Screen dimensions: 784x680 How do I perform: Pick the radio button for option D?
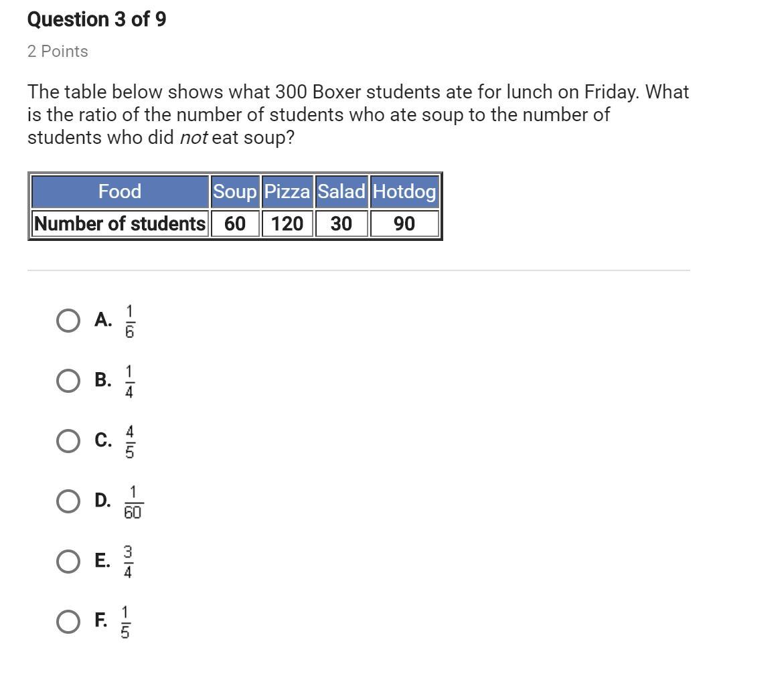tap(68, 501)
